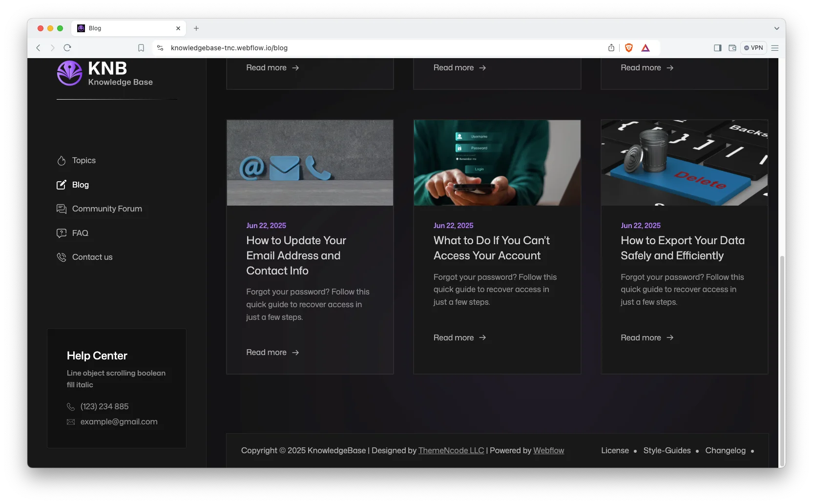Bookmark this page with bookmark icon

click(141, 48)
